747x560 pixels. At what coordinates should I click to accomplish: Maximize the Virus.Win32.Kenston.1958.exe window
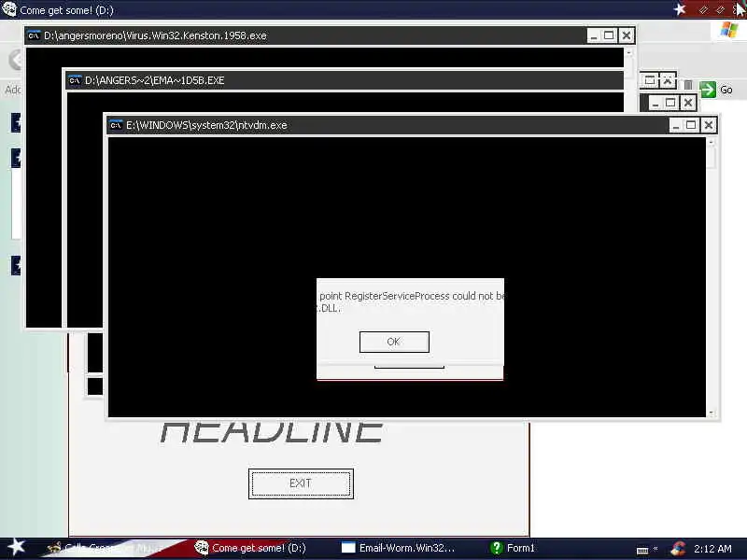(x=609, y=35)
